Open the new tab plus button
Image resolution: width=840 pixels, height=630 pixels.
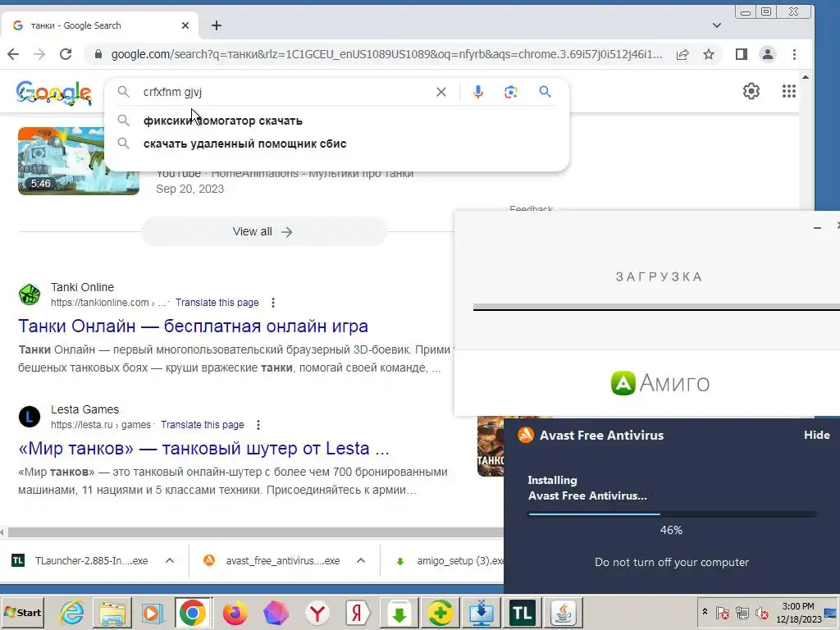217,25
